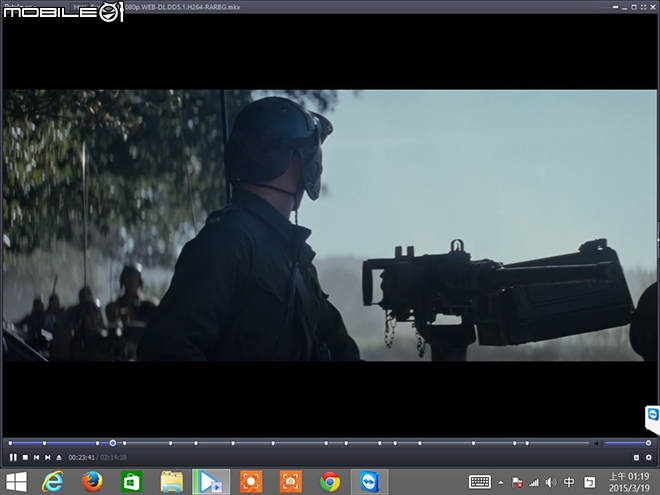This screenshot has width=660, height=495.
Task: Set volume to maximum on volume slider
Action: tap(648, 443)
